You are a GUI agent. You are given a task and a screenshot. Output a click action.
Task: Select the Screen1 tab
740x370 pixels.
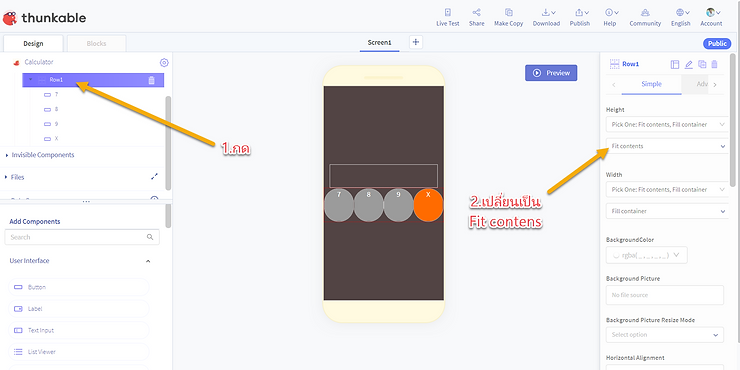379,42
